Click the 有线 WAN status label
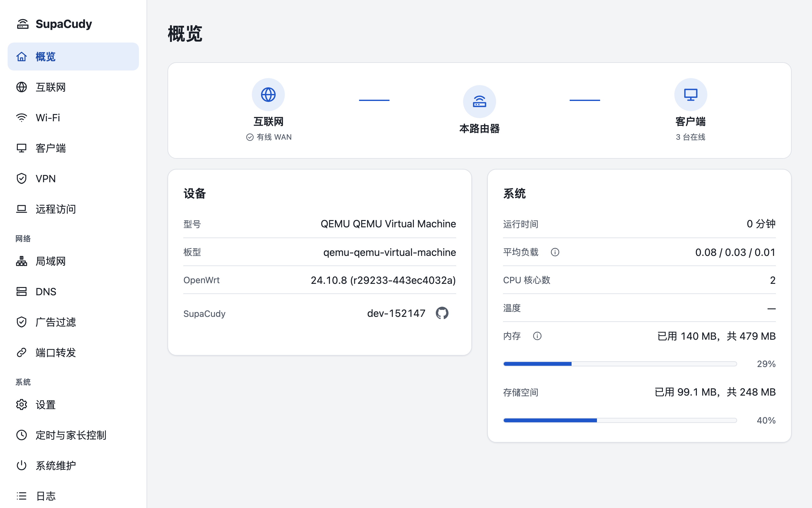812x508 pixels. click(269, 137)
